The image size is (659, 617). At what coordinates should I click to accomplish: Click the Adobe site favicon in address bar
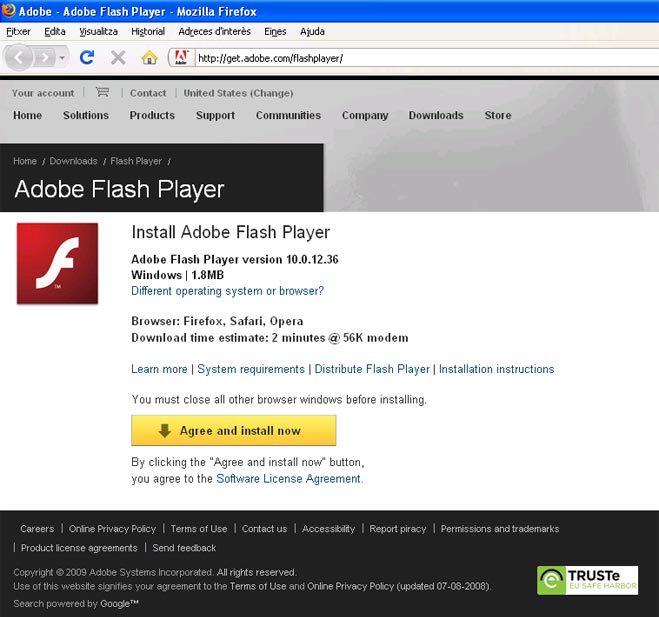click(x=181, y=58)
